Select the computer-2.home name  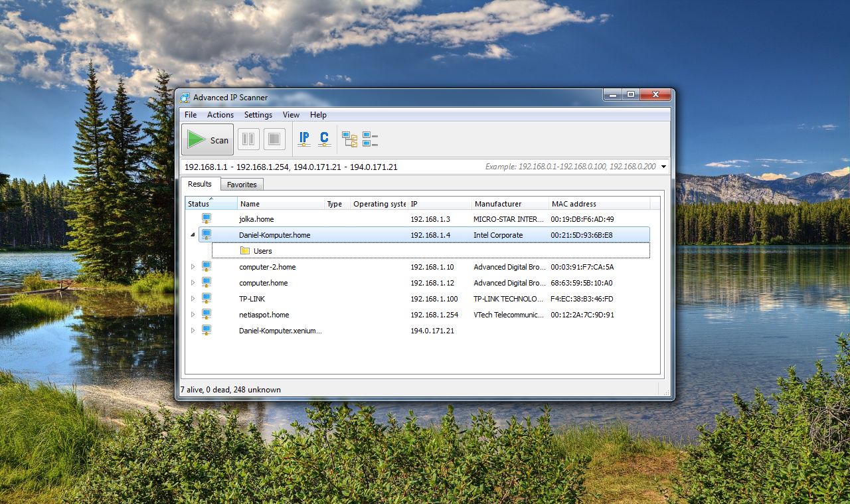pyautogui.click(x=268, y=267)
